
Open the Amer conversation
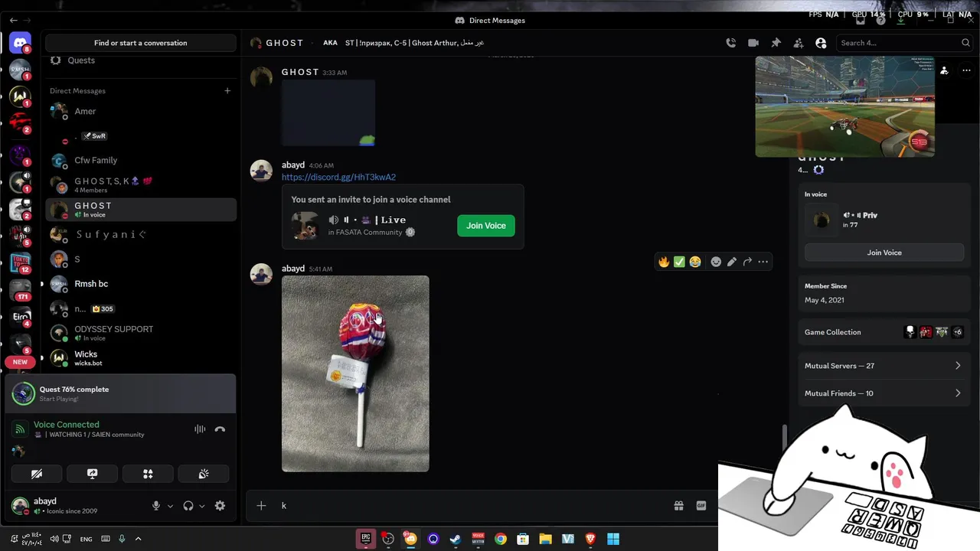click(x=142, y=112)
